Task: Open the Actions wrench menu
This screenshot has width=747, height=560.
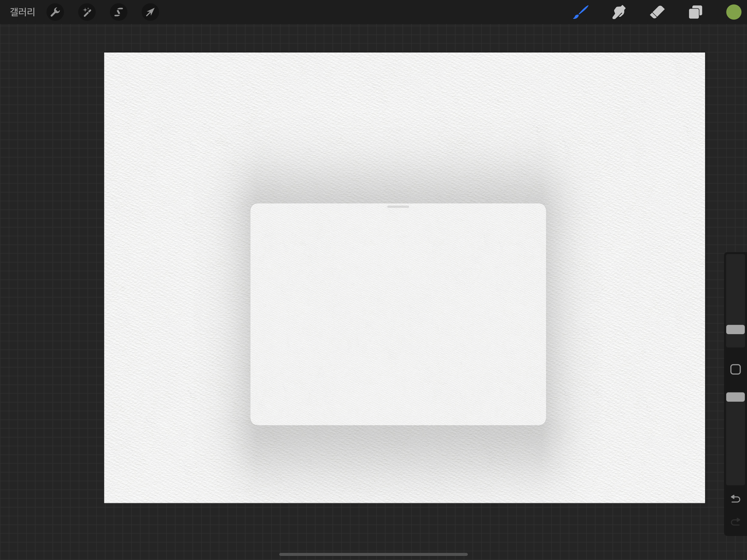Action: pos(55,12)
